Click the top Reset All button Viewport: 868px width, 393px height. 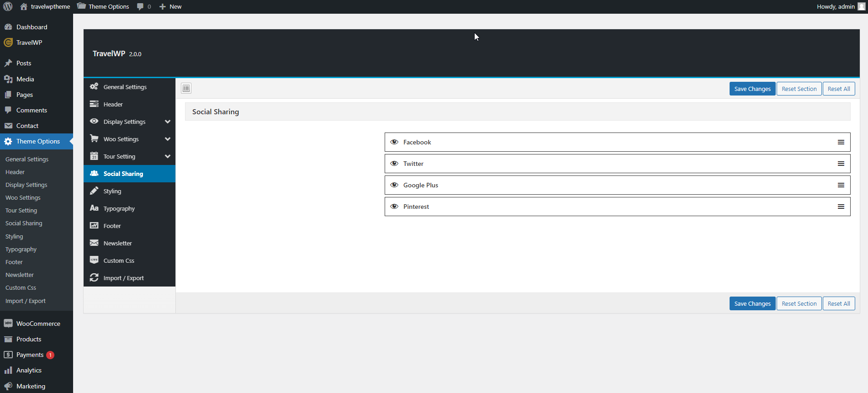coord(839,89)
